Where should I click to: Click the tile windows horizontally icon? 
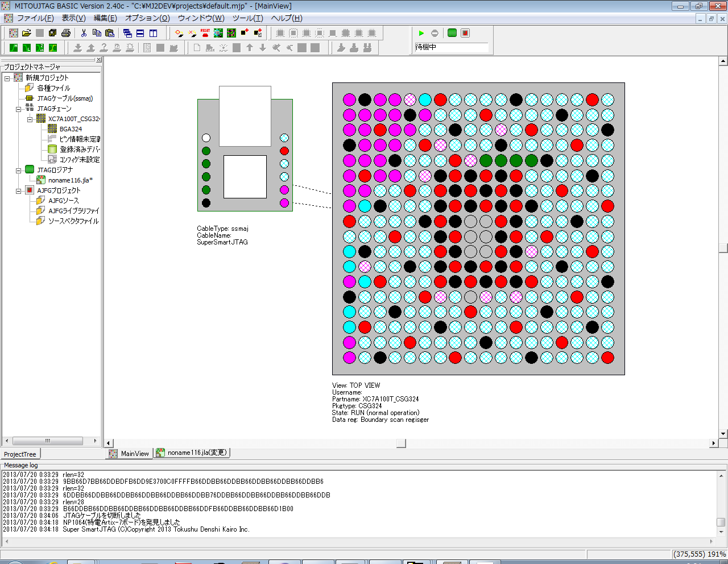pyautogui.click(x=140, y=33)
